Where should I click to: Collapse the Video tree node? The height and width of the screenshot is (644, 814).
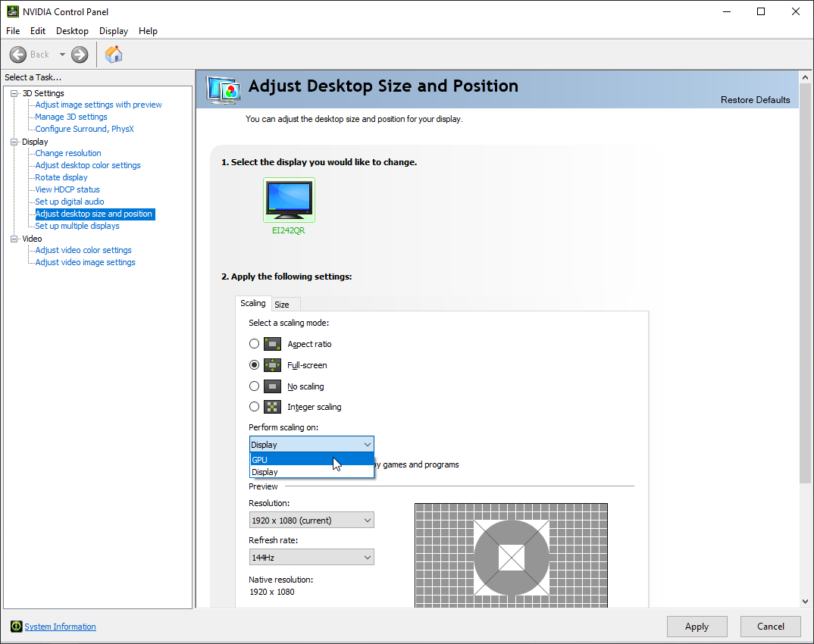click(x=14, y=239)
